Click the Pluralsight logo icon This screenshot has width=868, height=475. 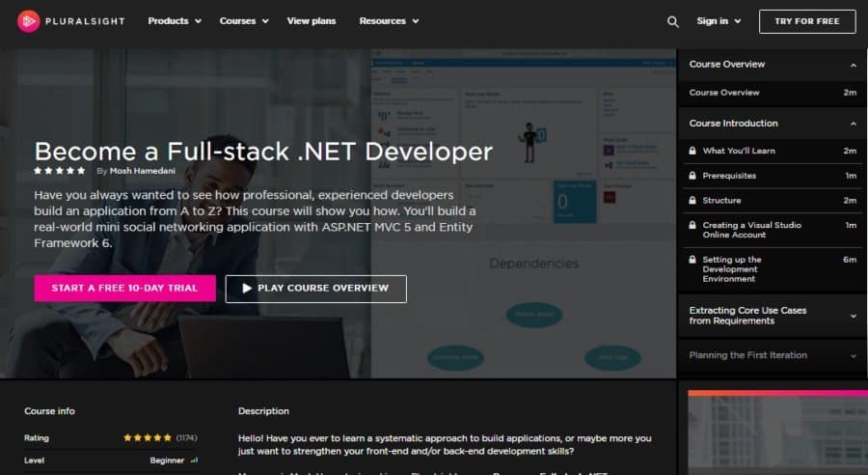click(28, 21)
